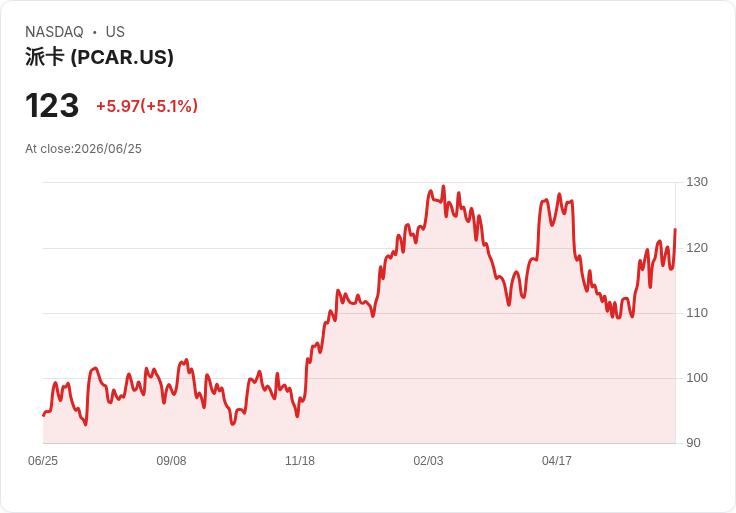The height and width of the screenshot is (513, 736).
Task: Click the 120 y-axis price label
Action: pos(697,248)
